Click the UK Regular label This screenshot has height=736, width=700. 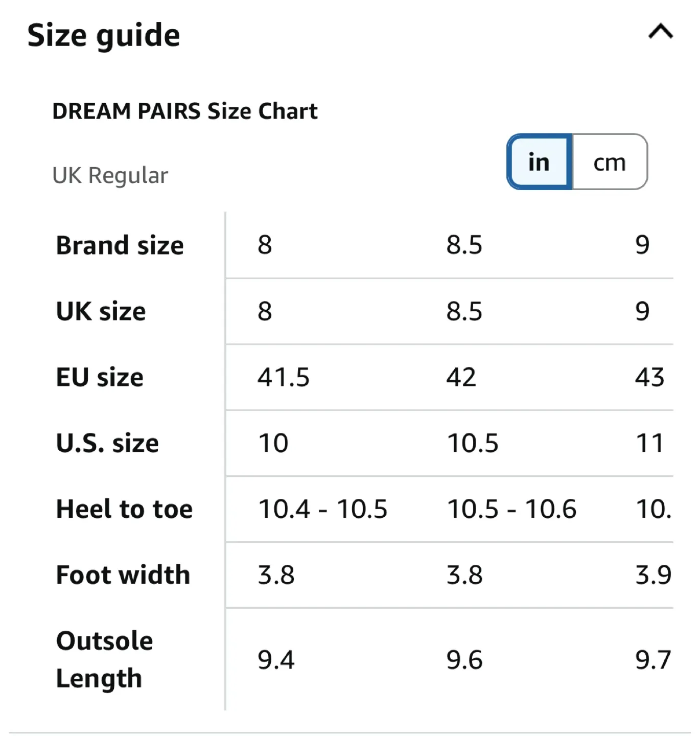coord(110,175)
